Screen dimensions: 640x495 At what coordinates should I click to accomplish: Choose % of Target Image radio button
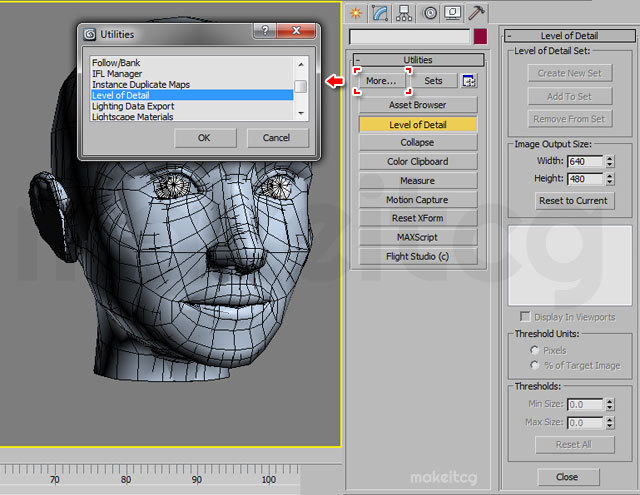pos(535,365)
